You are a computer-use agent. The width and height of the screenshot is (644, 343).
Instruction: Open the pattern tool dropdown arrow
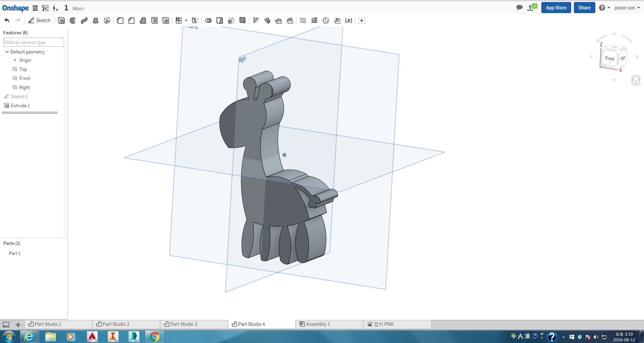pos(186,20)
